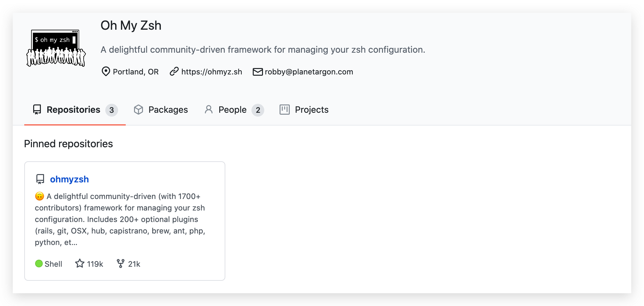This screenshot has height=306, width=644.
Task: Click the Packages cube icon
Action: tap(139, 110)
